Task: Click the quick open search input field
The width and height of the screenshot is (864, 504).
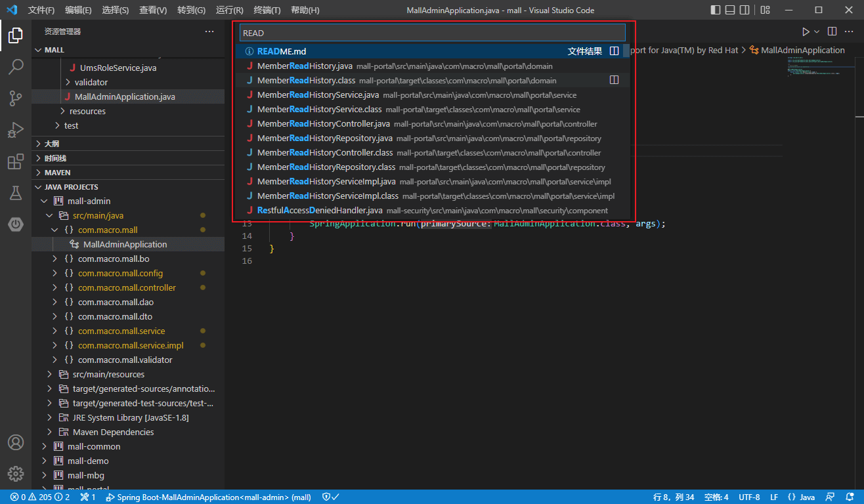Action: tap(433, 32)
